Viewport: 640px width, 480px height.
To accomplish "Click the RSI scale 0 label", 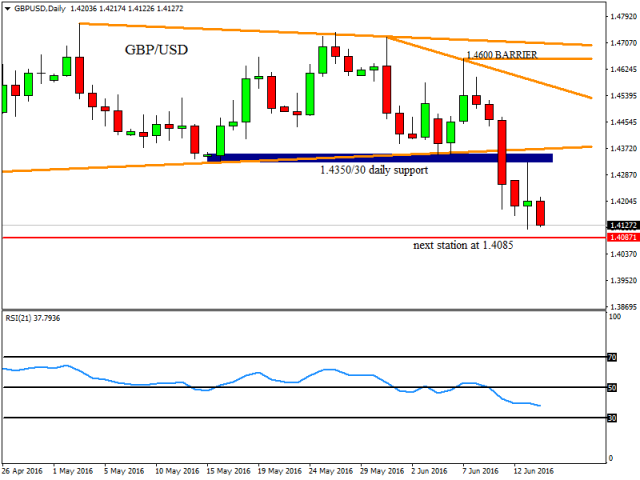I will (611, 458).
